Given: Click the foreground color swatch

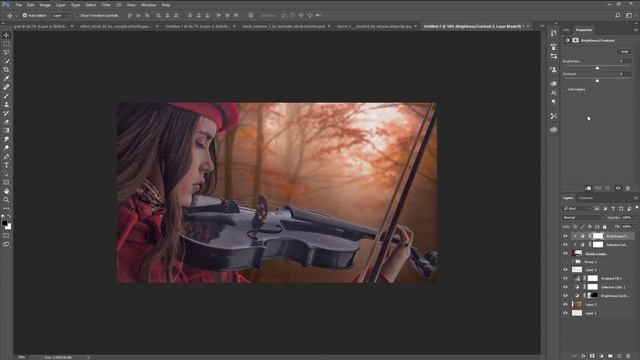Looking at the screenshot, I should [4, 223].
